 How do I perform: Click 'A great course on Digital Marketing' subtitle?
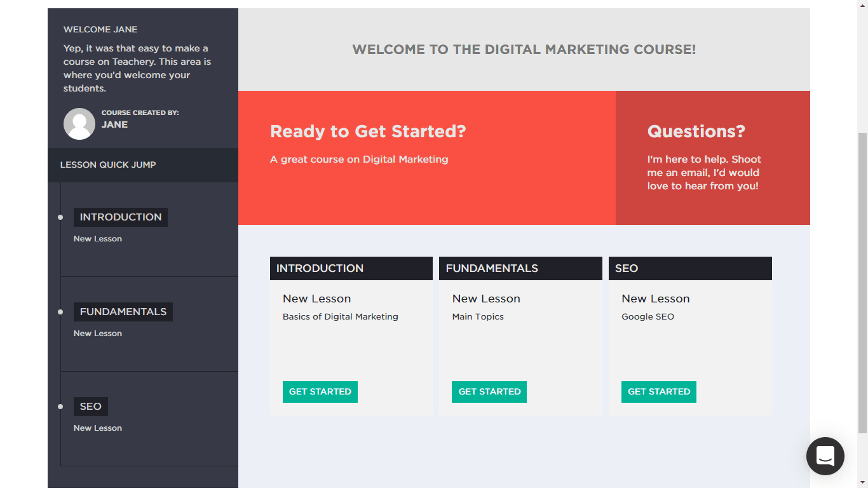[x=359, y=159]
